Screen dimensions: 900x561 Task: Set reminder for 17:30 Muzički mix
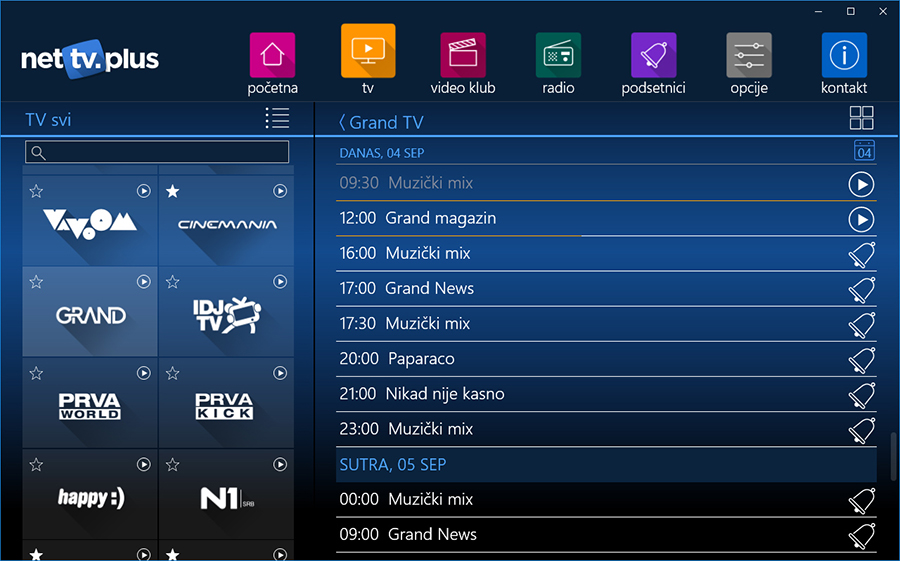862,324
